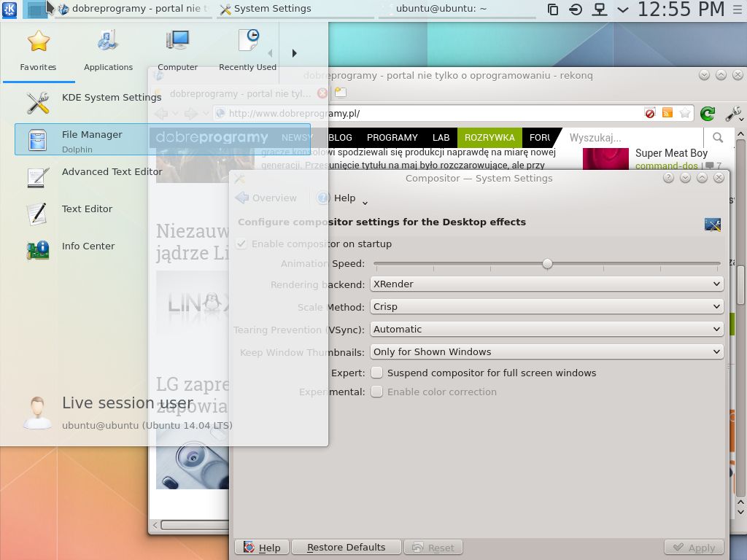Open BLOG menu on dobreprogramy site

pos(340,138)
